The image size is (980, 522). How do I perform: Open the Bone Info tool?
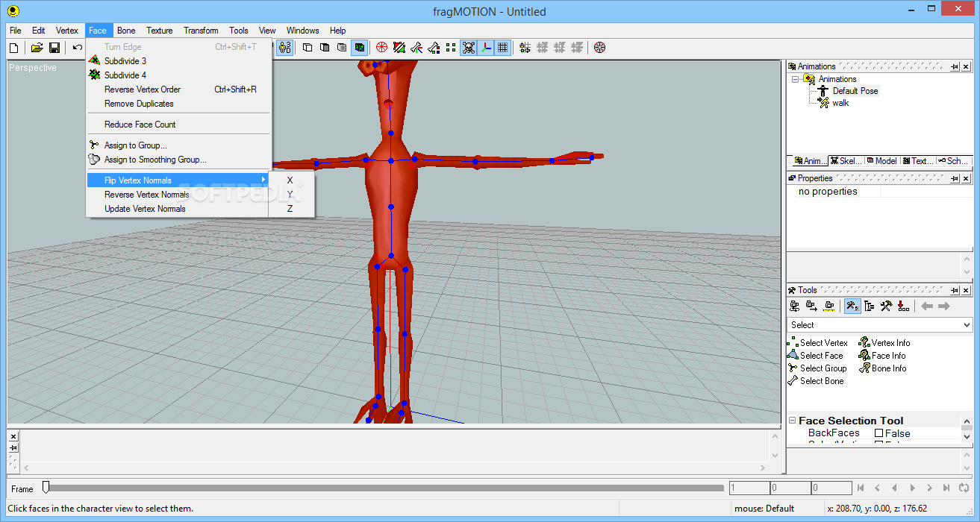point(883,368)
